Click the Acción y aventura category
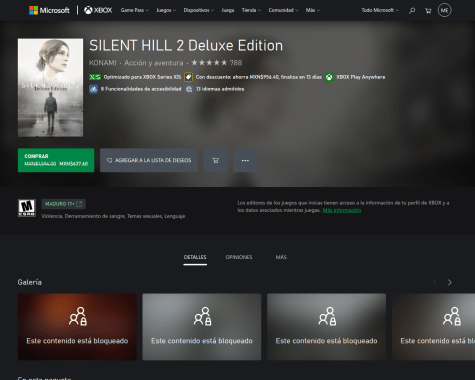The height and width of the screenshot is (380, 475). click(154, 63)
